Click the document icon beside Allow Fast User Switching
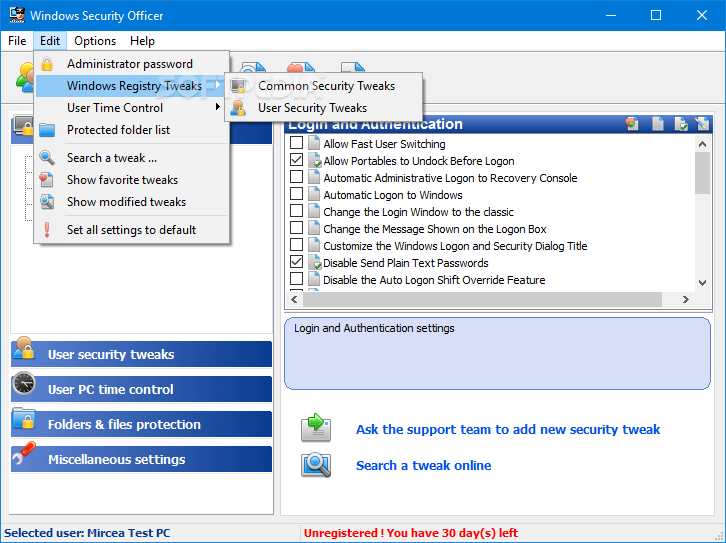 (314, 144)
